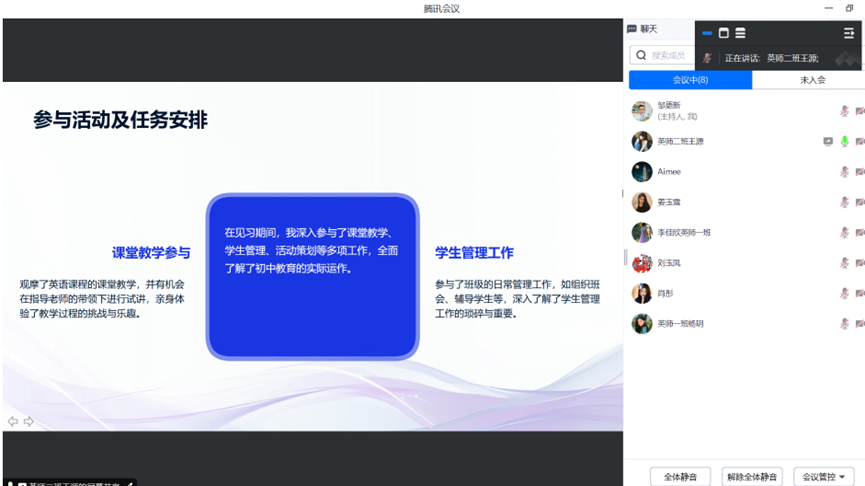Click the floating bar's muted microphone icon
865x486 pixels.
pos(707,58)
